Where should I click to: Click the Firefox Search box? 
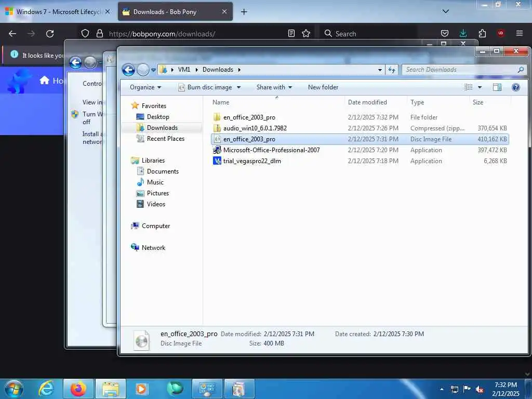(368, 34)
